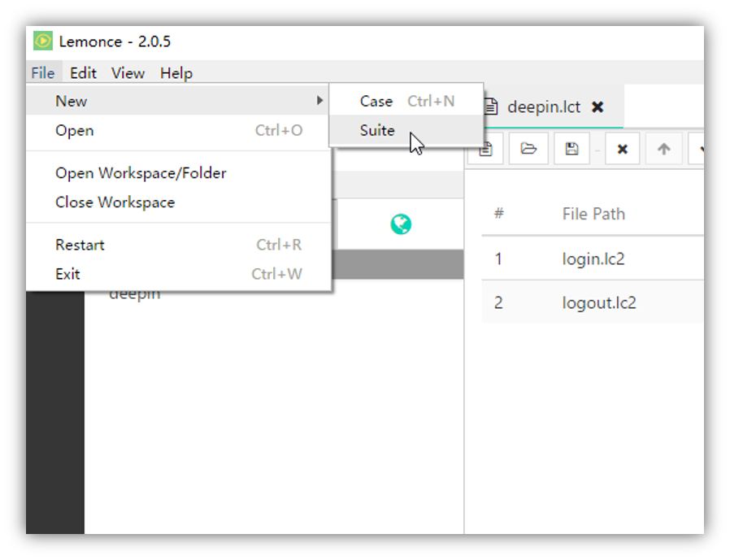Open the Help menu
Viewport: 730px width, 560px height.
point(176,73)
